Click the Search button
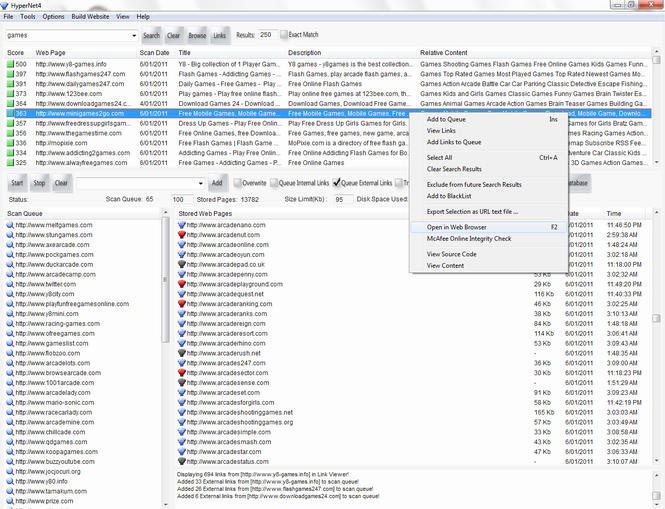The image size is (665, 509). click(151, 35)
